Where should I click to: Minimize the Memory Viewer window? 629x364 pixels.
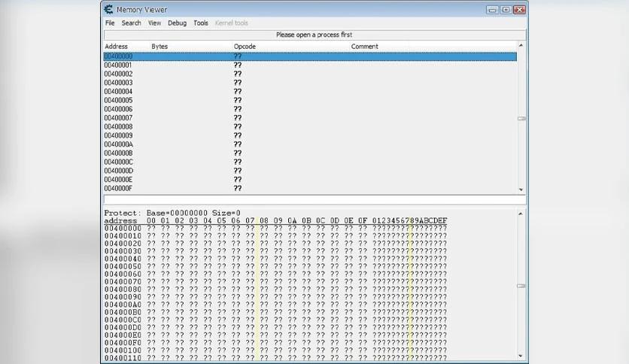(492, 10)
